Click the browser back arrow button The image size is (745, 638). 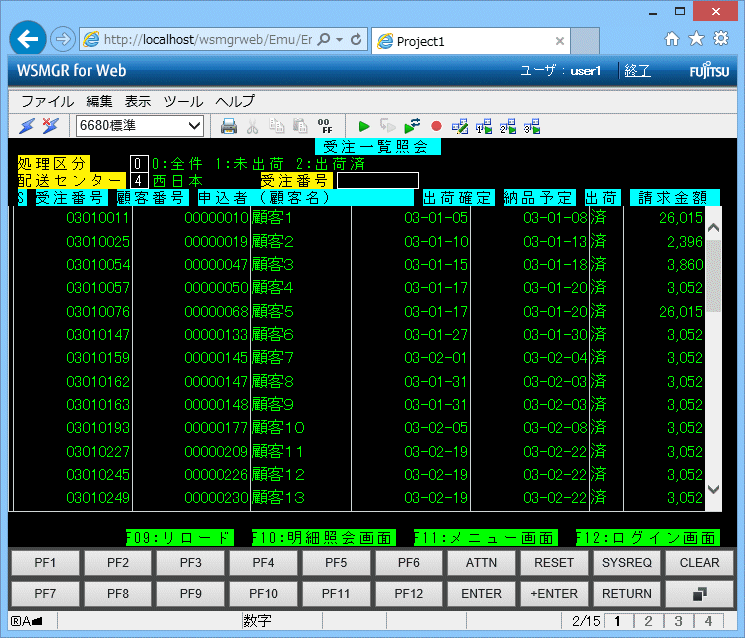pyautogui.click(x=28, y=38)
